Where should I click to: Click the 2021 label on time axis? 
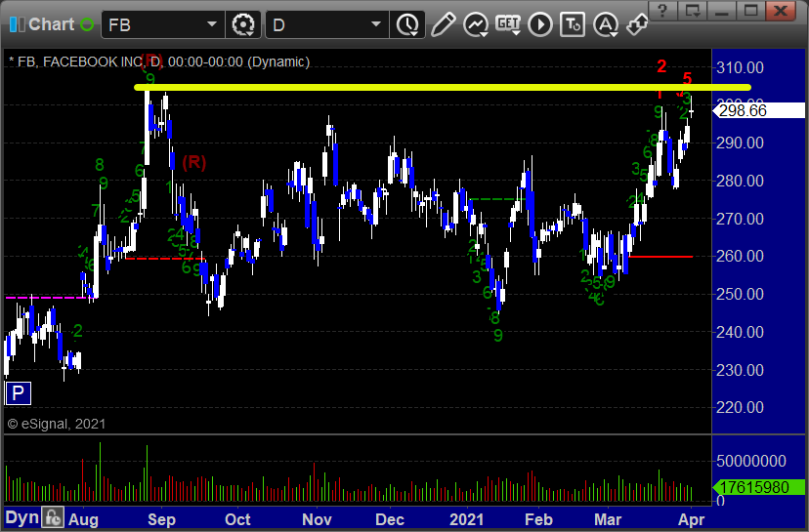click(466, 519)
